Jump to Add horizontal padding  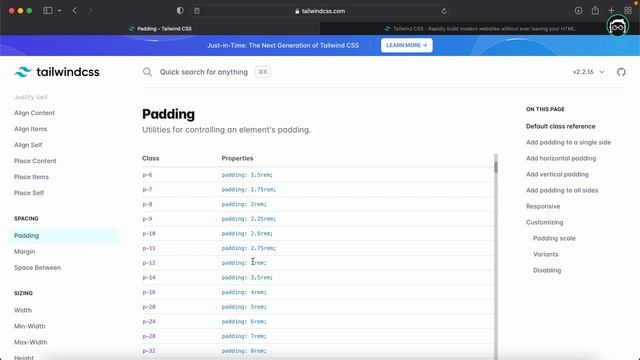coord(561,158)
